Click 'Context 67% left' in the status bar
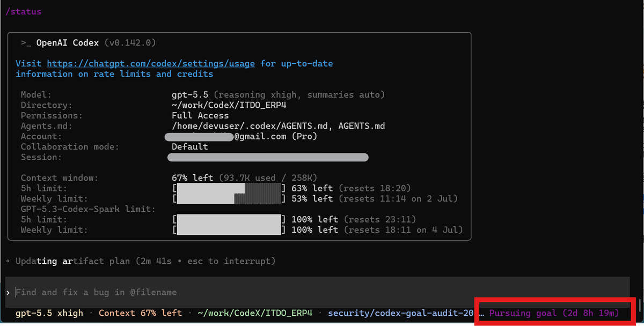 (x=141, y=313)
